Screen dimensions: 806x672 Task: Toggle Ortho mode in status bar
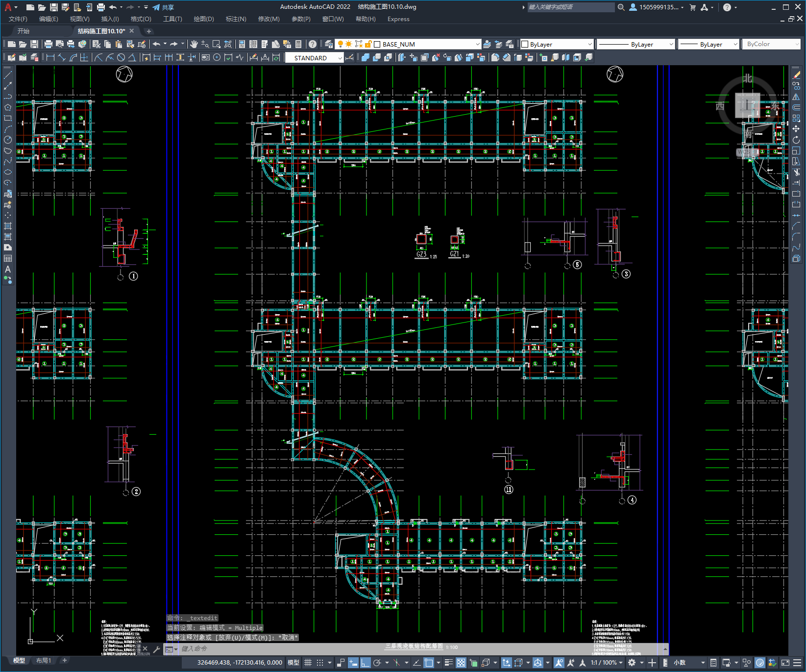tap(366, 663)
